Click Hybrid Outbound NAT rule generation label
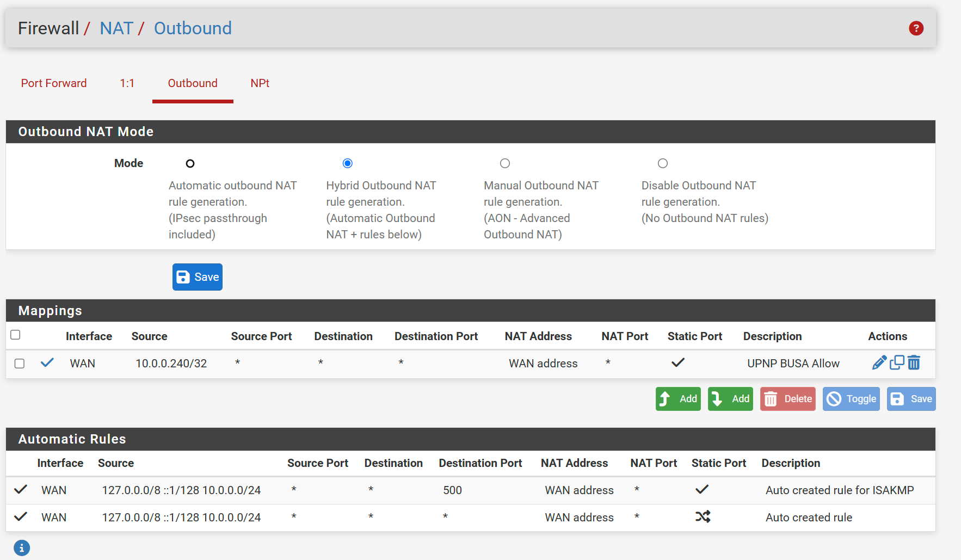961x560 pixels. pyautogui.click(x=381, y=210)
